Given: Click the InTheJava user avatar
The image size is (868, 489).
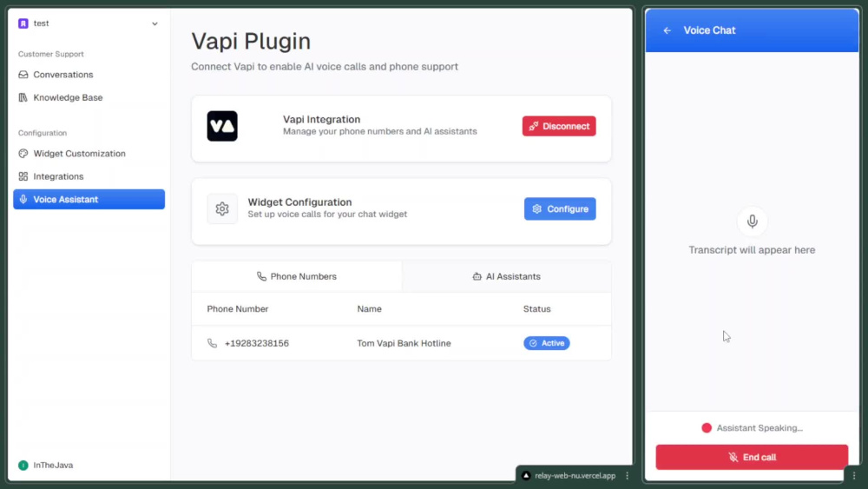Looking at the screenshot, I should (23, 466).
